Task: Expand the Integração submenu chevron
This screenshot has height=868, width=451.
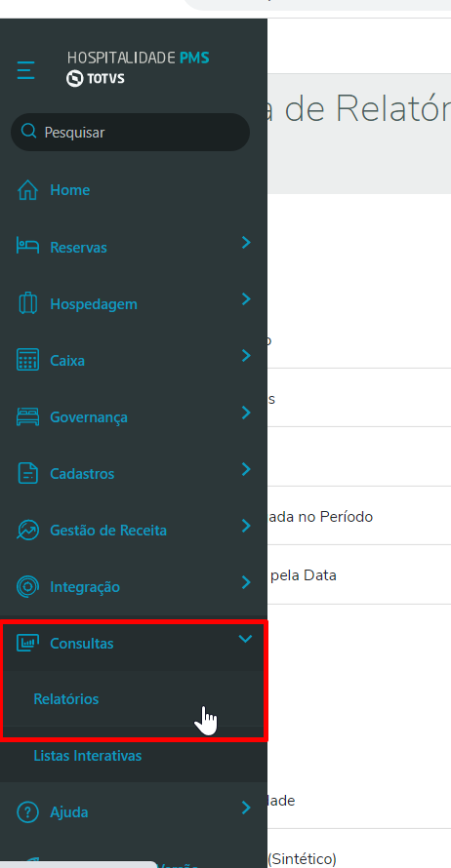Action: (x=246, y=582)
